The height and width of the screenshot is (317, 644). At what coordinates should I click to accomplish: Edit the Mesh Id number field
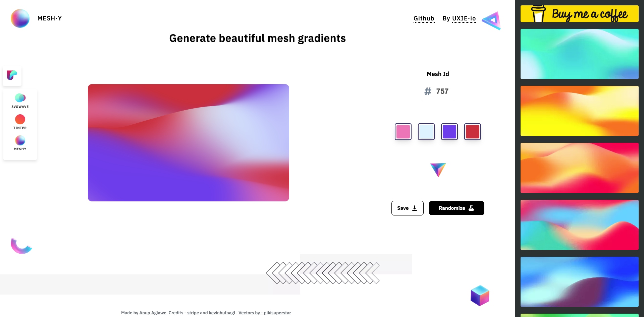coord(442,91)
